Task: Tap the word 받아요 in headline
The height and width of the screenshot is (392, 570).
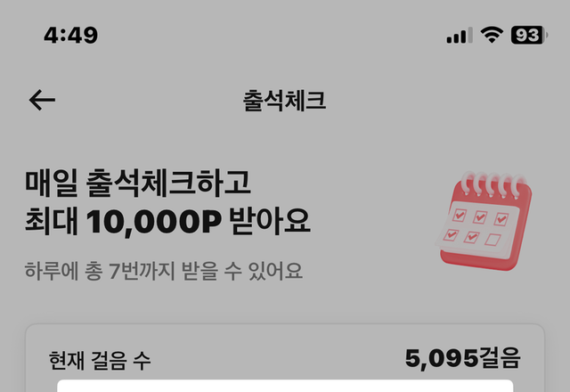Action: [x=270, y=221]
